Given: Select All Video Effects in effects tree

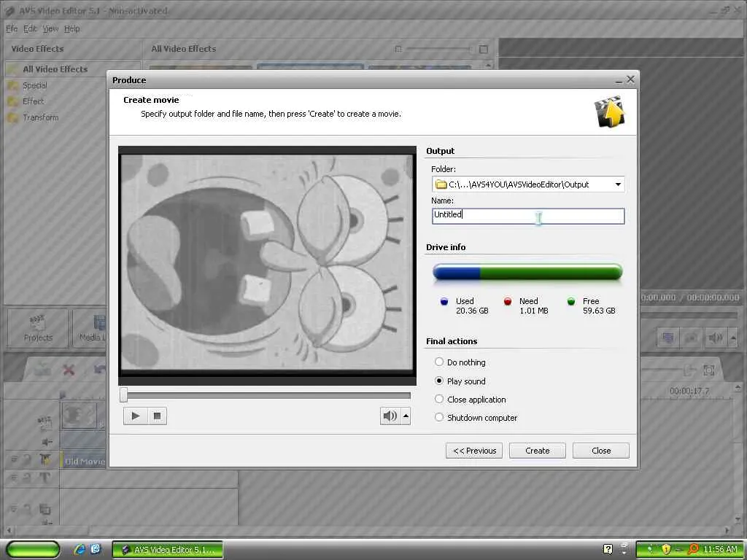Looking at the screenshot, I should pos(55,69).
